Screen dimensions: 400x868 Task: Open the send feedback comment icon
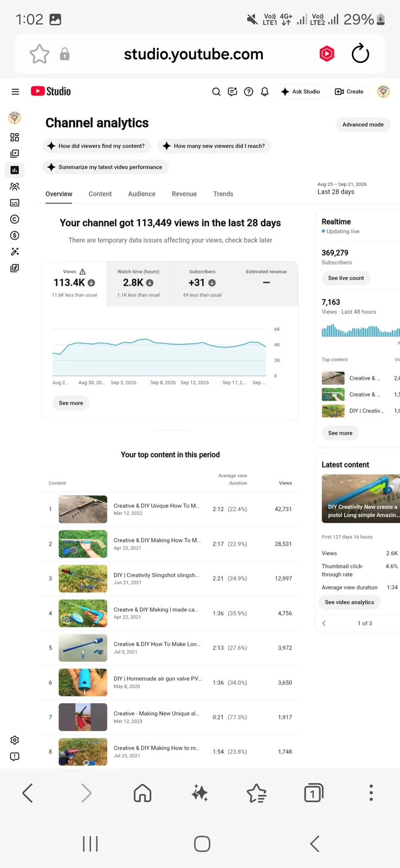(x=233, y=92)
